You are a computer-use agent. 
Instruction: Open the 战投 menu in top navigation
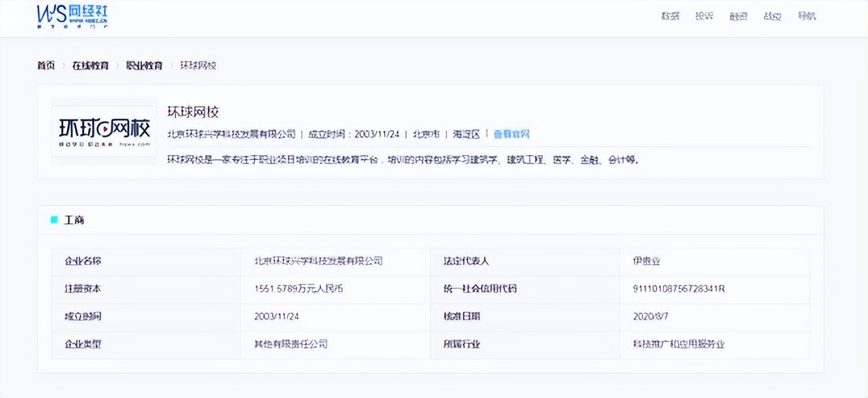click(773, 16)
